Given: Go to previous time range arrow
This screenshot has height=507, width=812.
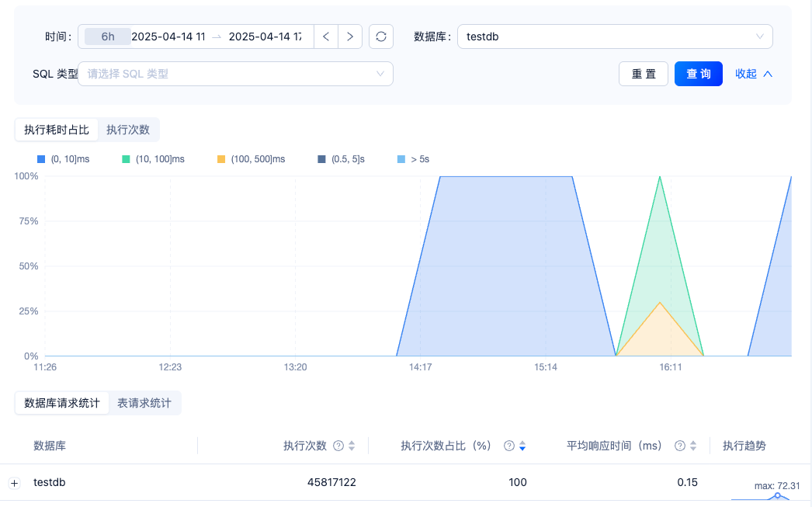Looking at the screenshot, I should point(326,36).
